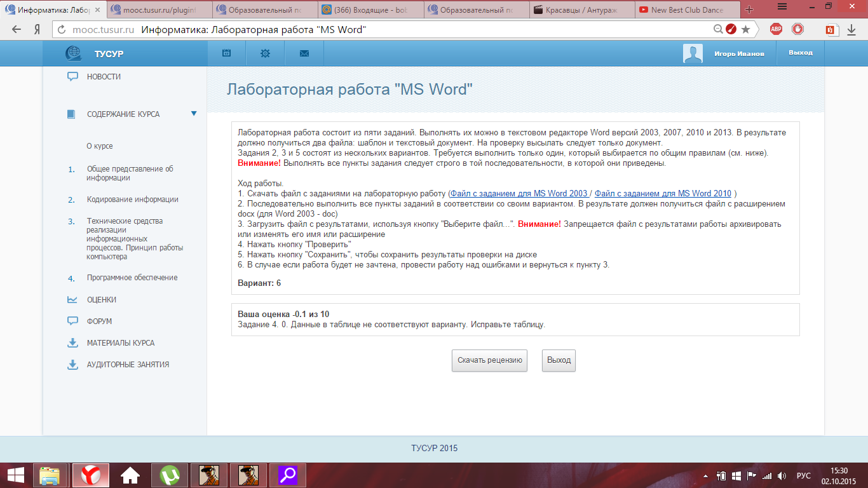Click the Материалы курса download icon
The image size is (868, 488).
click(72, 343)
